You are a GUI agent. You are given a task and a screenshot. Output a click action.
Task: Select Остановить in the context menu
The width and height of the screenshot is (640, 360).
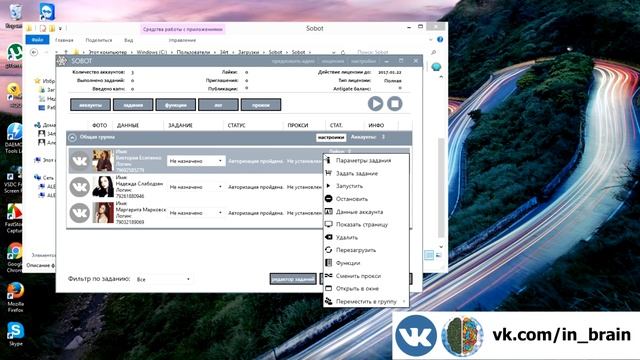click(x=366, y=199)
